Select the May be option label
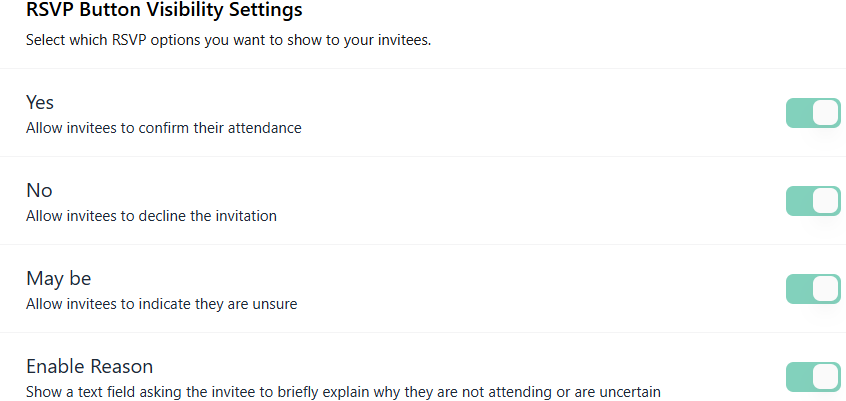 point(58,278)
